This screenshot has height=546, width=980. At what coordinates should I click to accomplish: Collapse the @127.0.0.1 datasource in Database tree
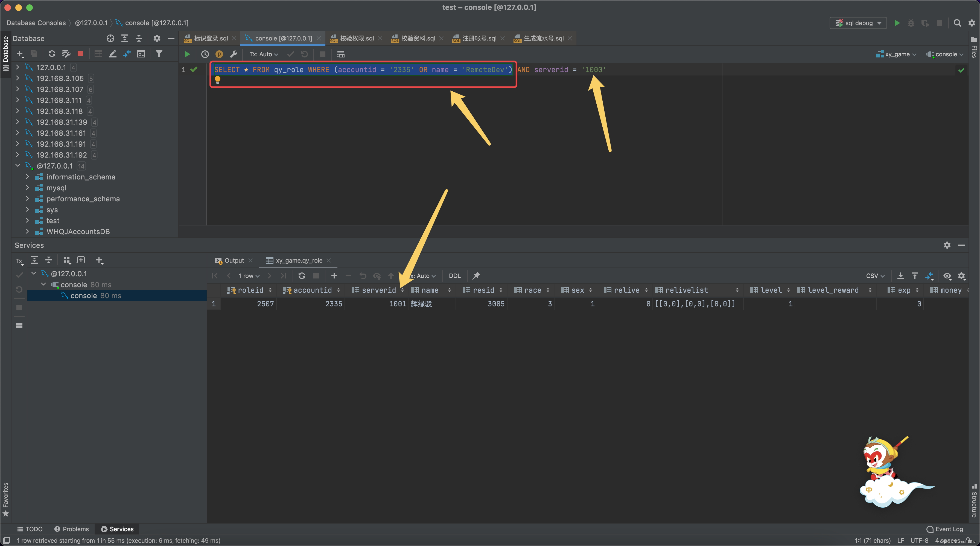(17, 165)
